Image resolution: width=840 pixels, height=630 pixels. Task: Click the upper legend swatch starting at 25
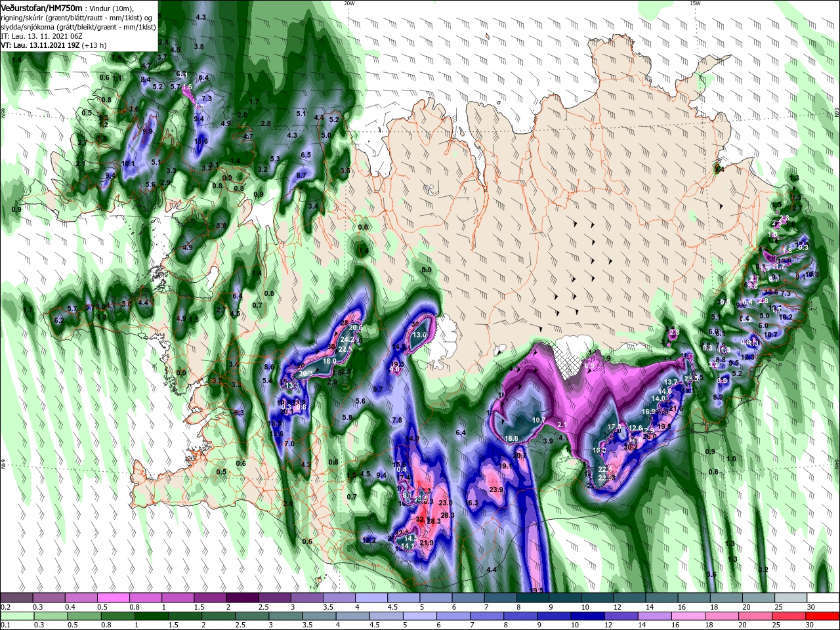coord(791,598)
